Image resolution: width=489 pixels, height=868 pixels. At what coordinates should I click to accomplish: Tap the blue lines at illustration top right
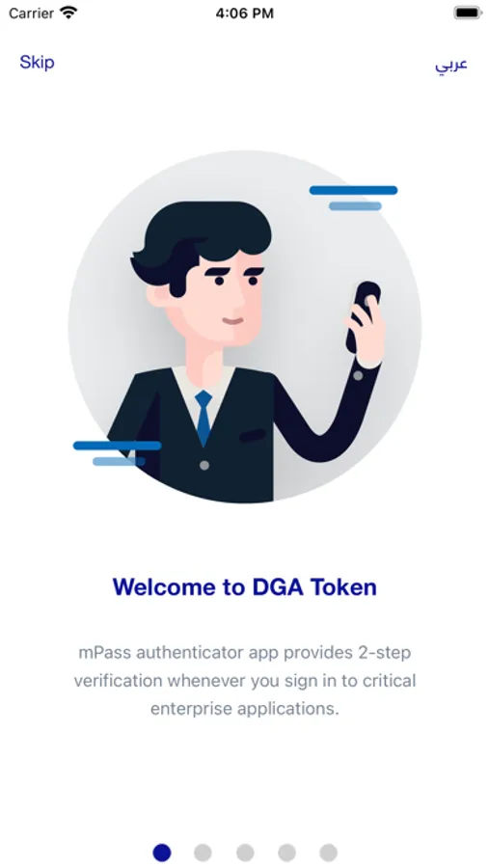click(x=353, y=198)
